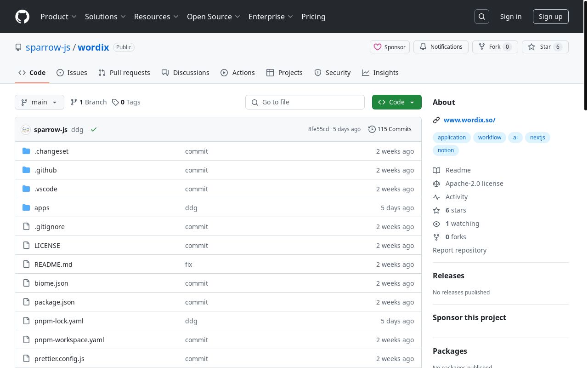
Task: Open the Insights tab
Action: pyautogui.click(x=380, y=73)
